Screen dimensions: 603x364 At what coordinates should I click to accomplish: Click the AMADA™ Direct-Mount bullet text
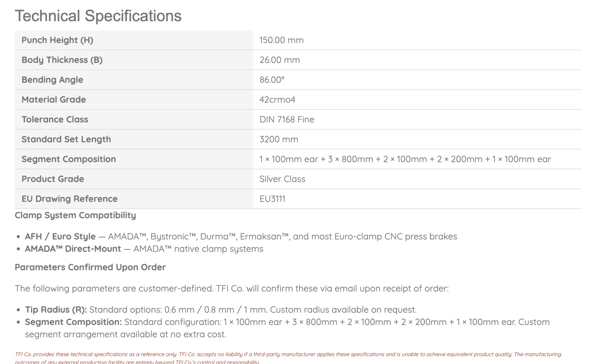[73, 249]
